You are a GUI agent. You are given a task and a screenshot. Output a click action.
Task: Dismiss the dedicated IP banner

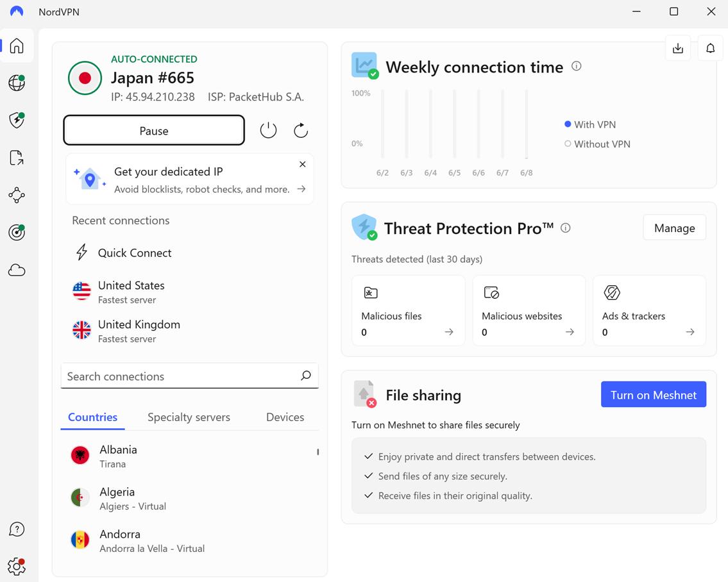point(302,164)
